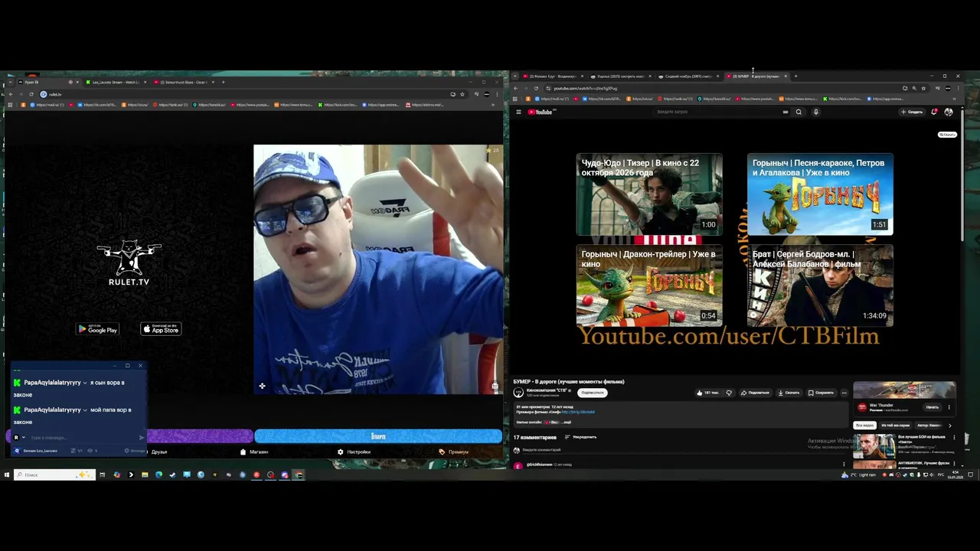Click the Создать button on YouTube

911,112
